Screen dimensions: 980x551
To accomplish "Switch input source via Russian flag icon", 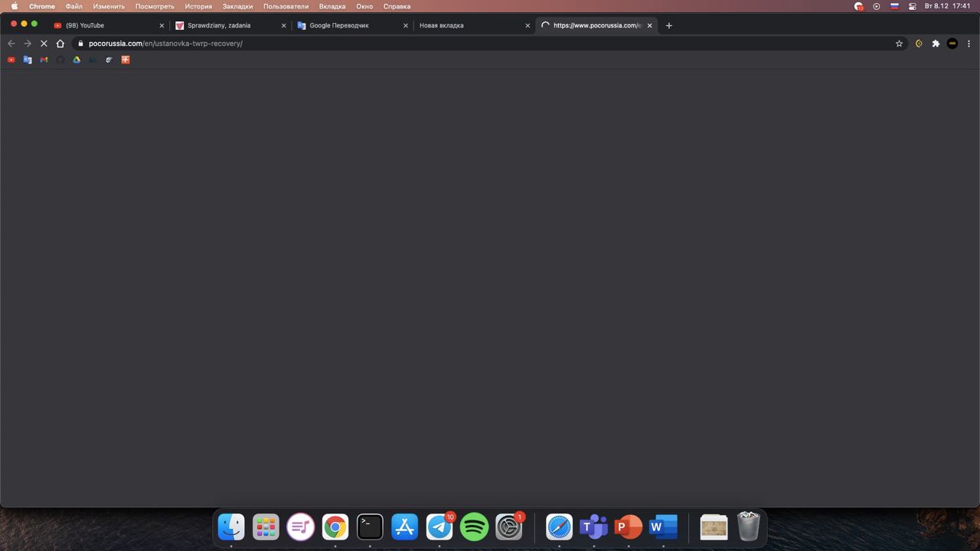I will click(894, 6).
